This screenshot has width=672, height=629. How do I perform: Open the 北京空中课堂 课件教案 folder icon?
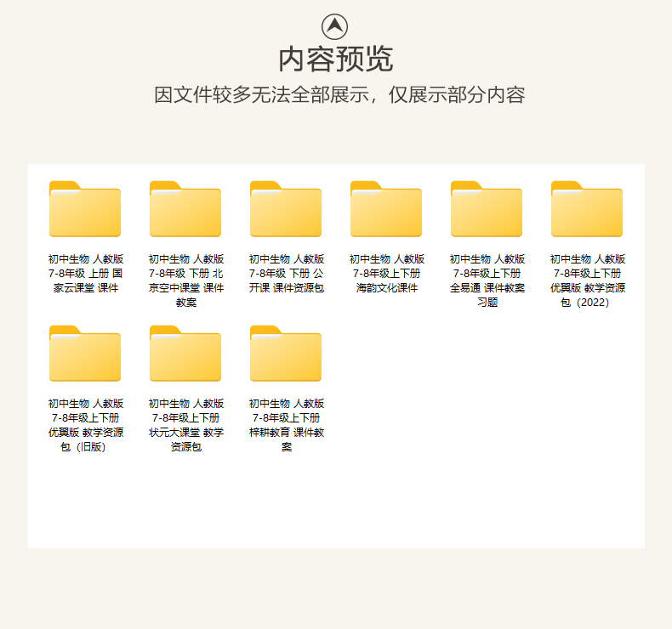pos(185,209)
